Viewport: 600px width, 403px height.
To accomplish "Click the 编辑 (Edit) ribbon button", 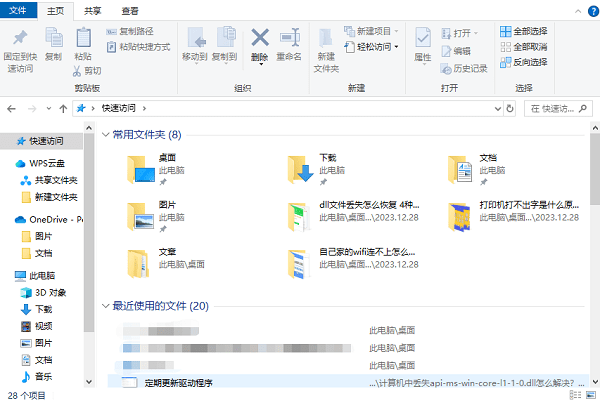I will tap(456, 51).
